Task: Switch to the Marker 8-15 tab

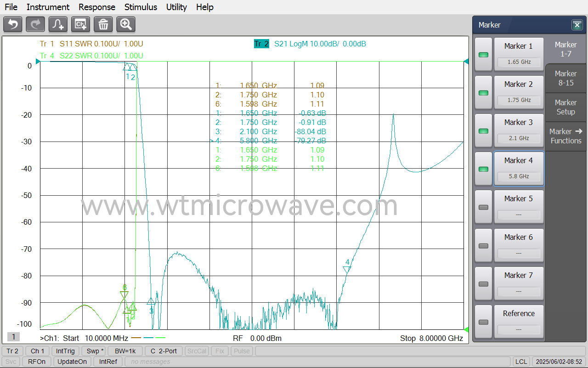Action: (x=565, y=78)
